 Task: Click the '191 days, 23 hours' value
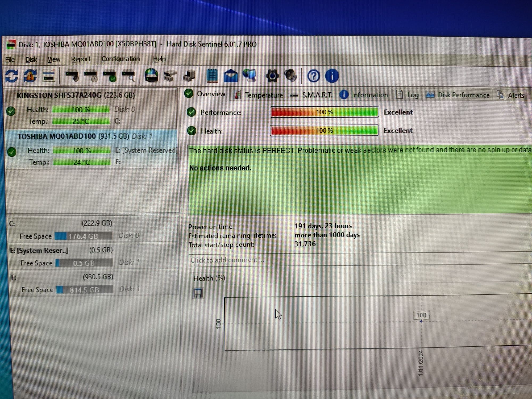[x=323, y=226]
